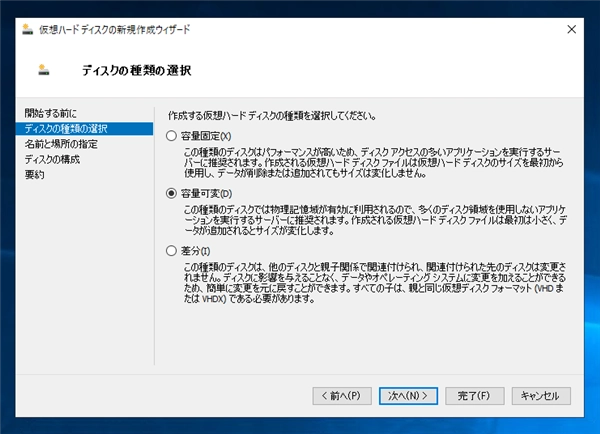Click the 完了(F) button

coord(474,396)
